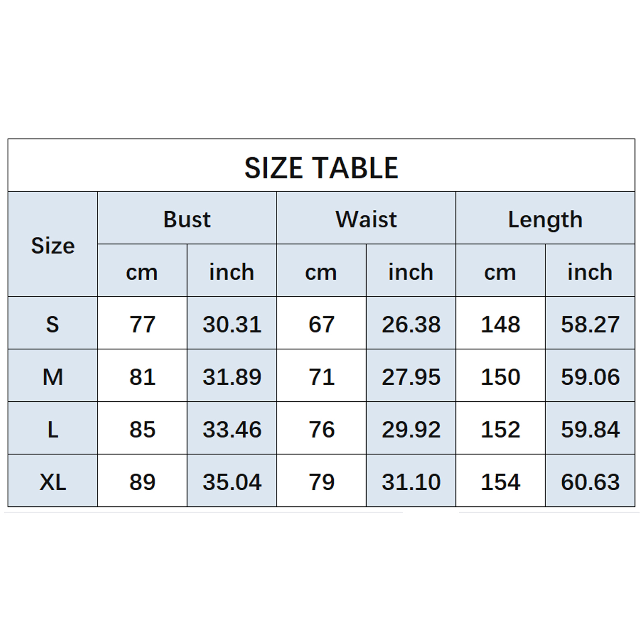This screenshot has height=644, width=644.
Task: Click the S size row label
Action: click(53, 324)
